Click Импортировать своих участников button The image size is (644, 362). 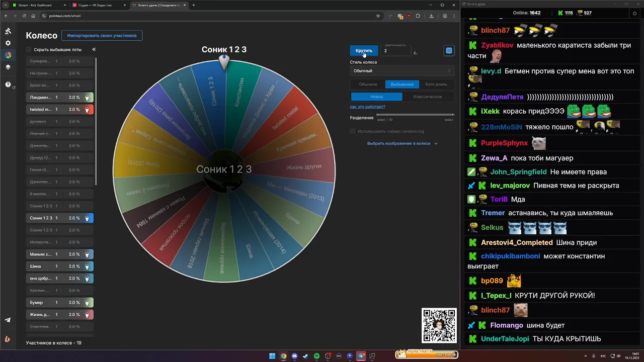102,36
